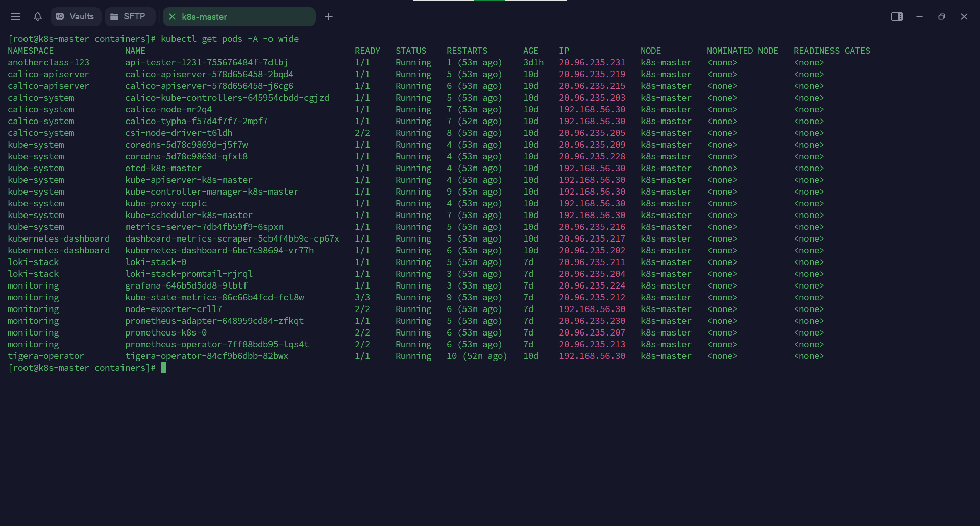
Task: Click pod name kube-scheduler-k8s-master
Action: (x=189, y=215)
